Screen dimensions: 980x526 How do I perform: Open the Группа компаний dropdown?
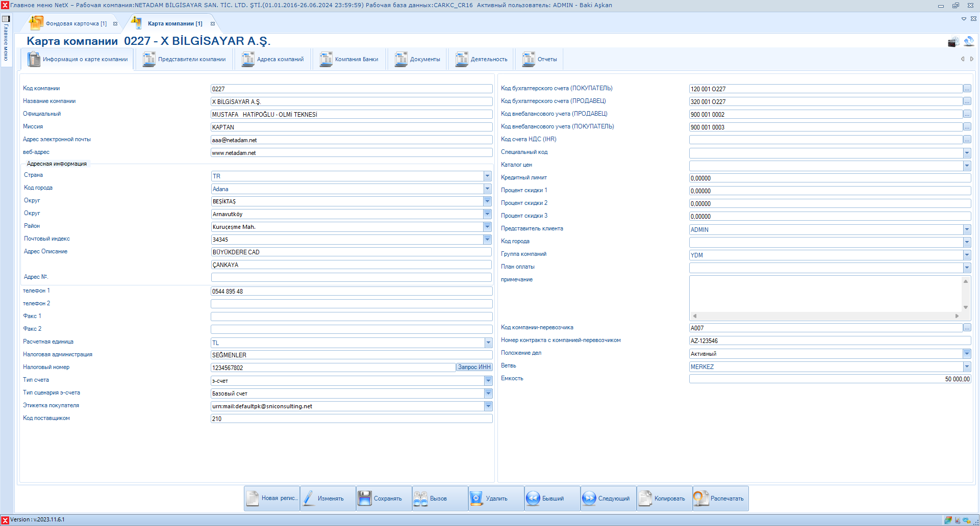click(967, 255)
